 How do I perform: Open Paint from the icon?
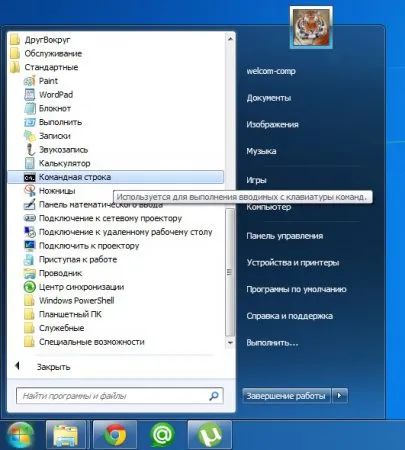(x=29, y=81)
